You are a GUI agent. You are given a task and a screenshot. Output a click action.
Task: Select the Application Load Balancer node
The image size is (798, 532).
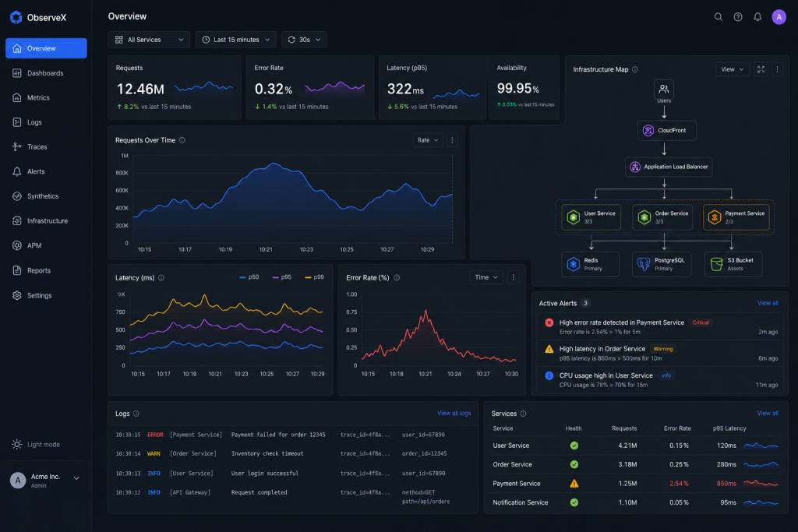tap(668, 167)
